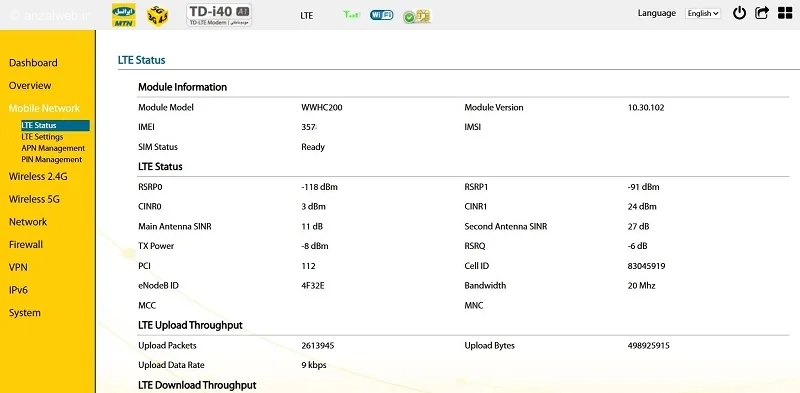Click the yellow 3G/4G cube logo
800x393 pixels.
coord(157,15)
